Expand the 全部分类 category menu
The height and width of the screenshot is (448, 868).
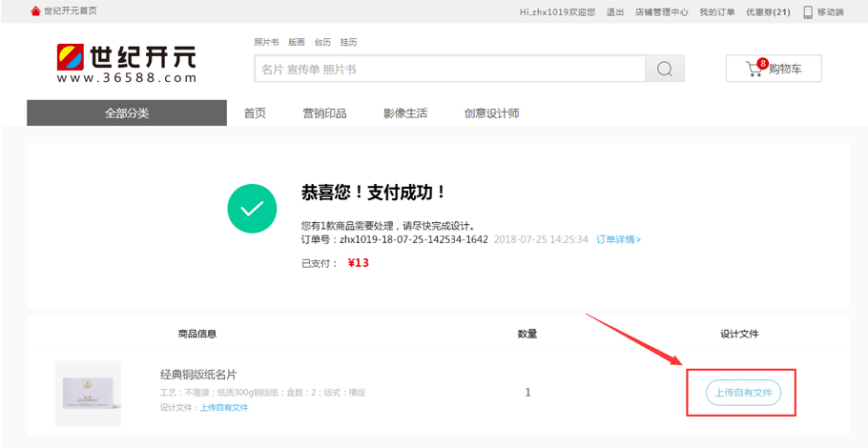(x=127, y=113)
